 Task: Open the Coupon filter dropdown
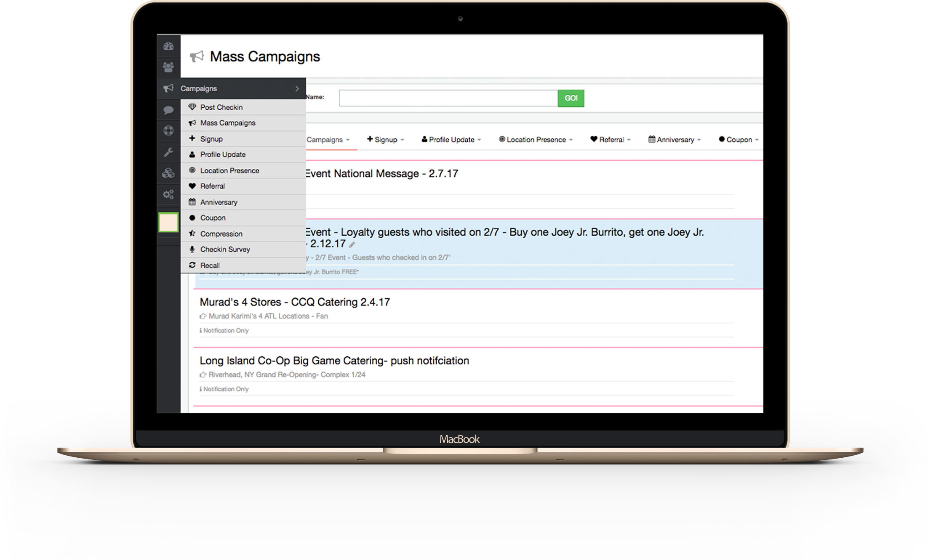tap(737, 139)
